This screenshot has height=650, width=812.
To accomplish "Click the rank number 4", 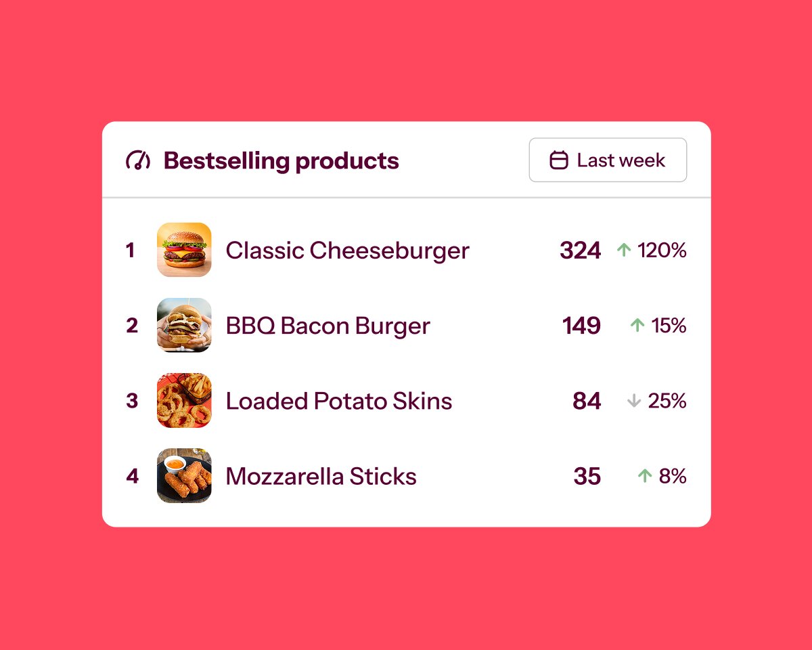I will (x=132, y=477).
